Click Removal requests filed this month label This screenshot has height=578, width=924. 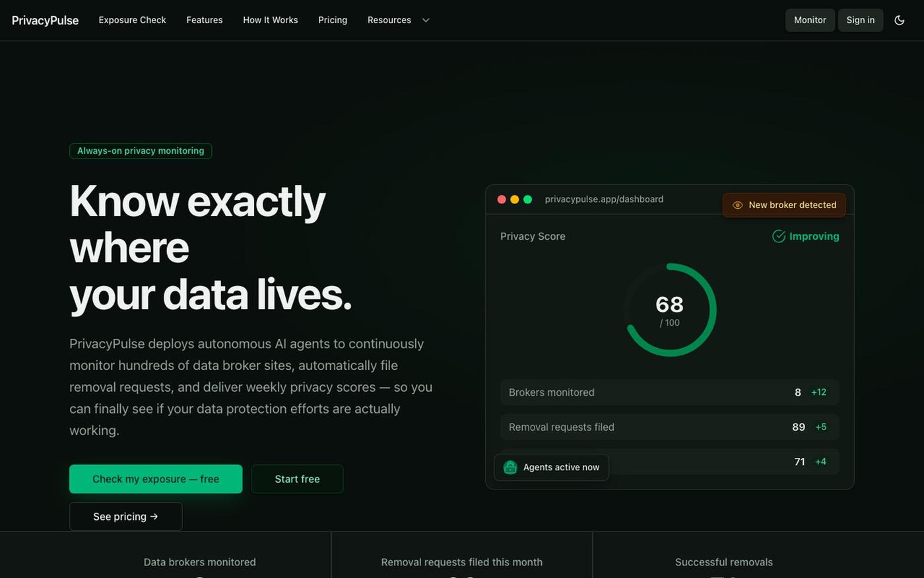coord(461,562)
